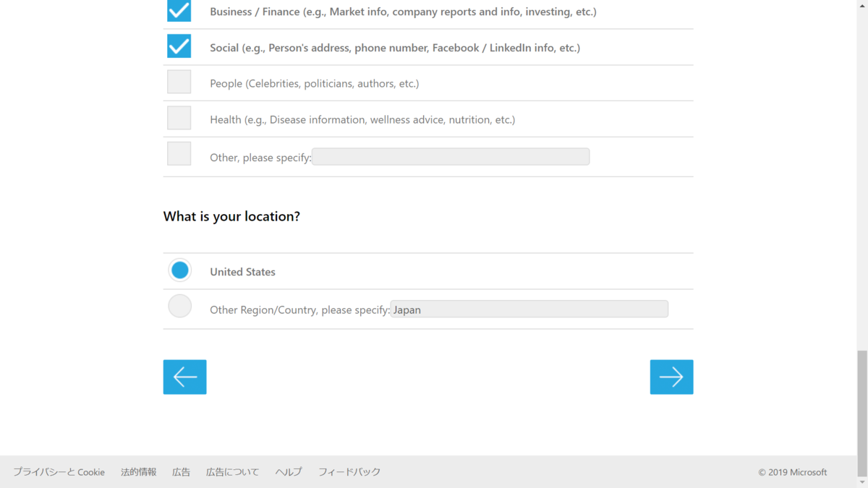Open the 法的情報 footer link
The image size is (868, 488).
pos(138,472)
